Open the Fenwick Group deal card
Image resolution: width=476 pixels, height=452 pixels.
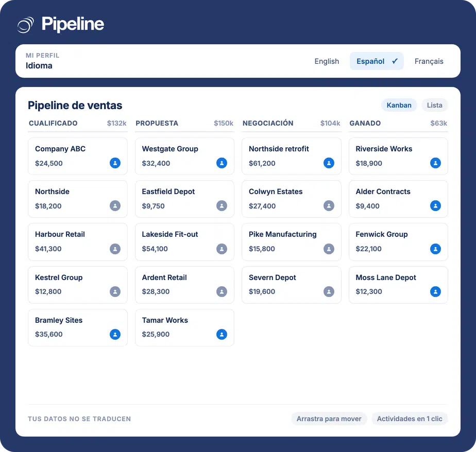click(398, 242)
